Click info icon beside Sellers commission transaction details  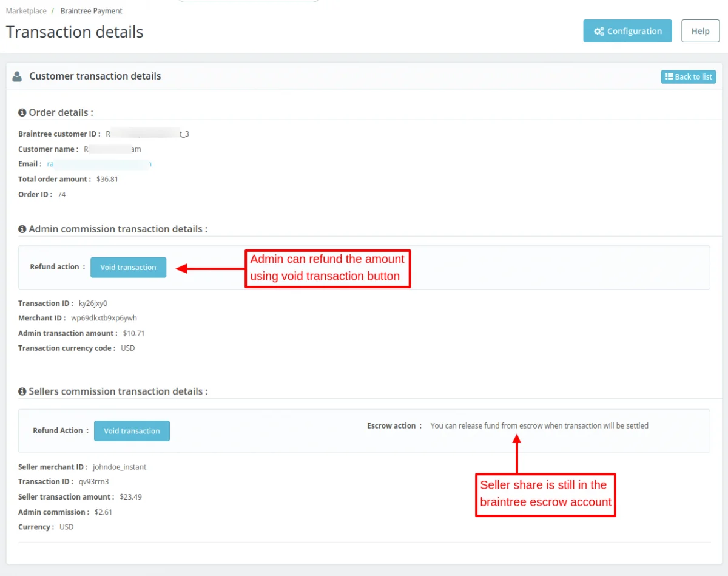22,392
